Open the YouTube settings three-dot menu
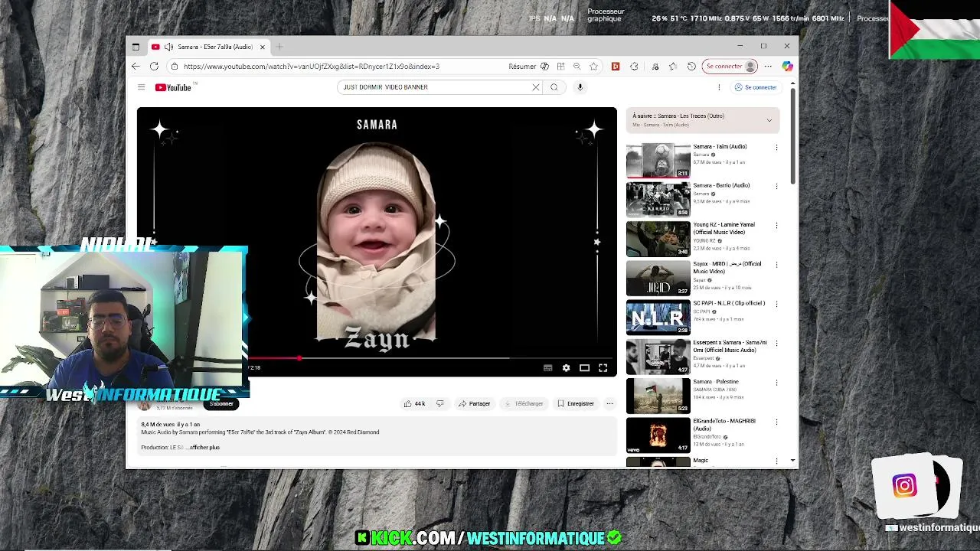Screen dimensions: 980x551 pos(719,87)
